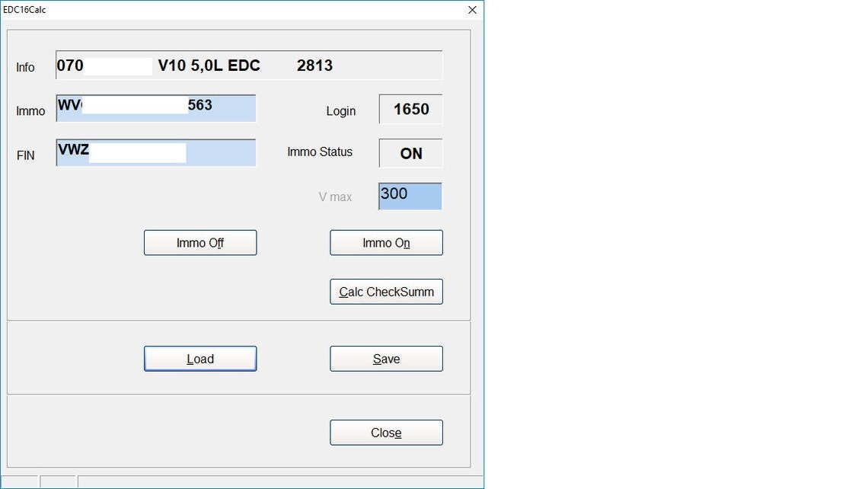
Task: Click the Immo Status label
Action: pos(319,152)
